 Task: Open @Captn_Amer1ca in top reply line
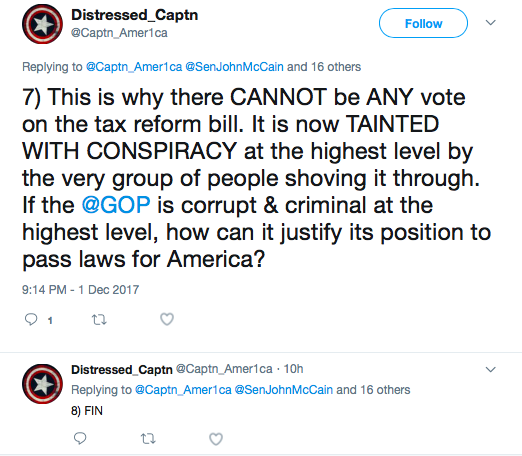pos(134,67)
